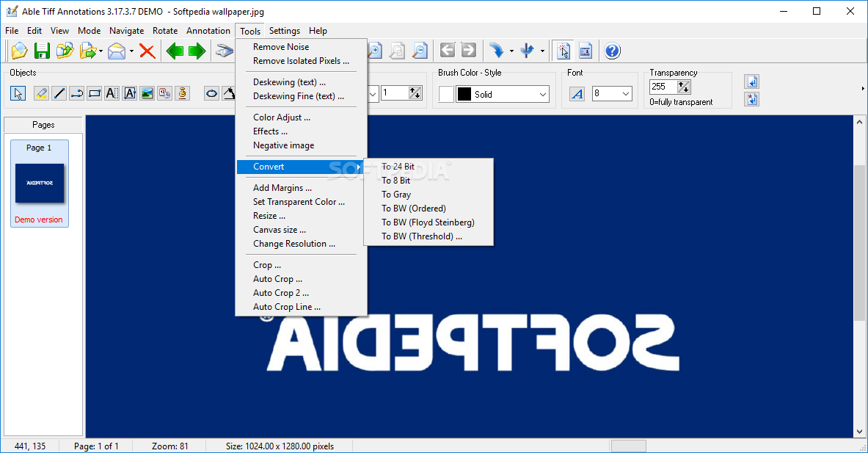Click the lower starred arrow page icon
Screen dimensions: 868x453
click(x=752, y=99)
